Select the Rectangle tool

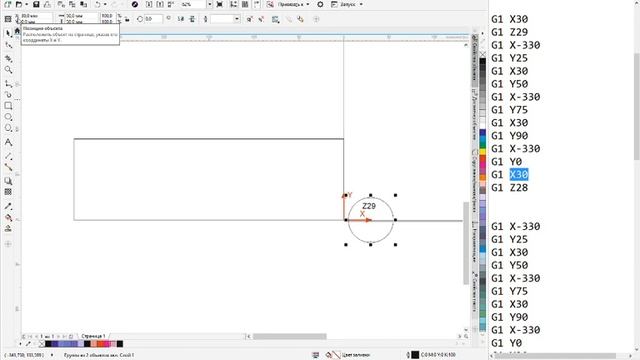[9, 106]
